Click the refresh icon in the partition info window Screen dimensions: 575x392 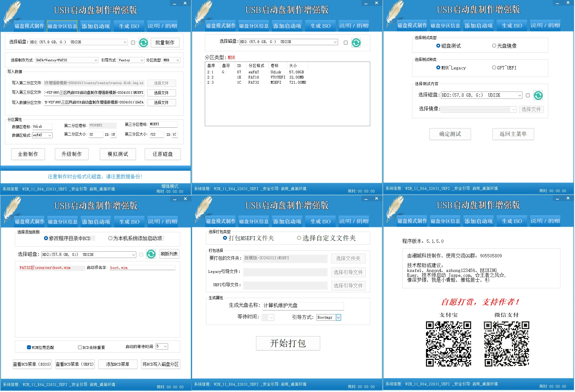point(356,42)
